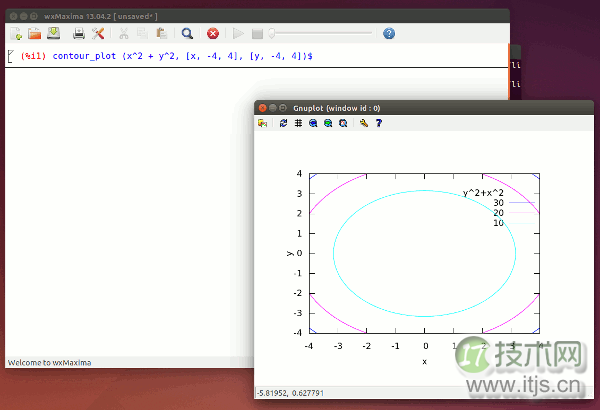This screenshot has height=410, width=600.
Task: Cut selection with the scissors icon
Action: coord(124,34)
